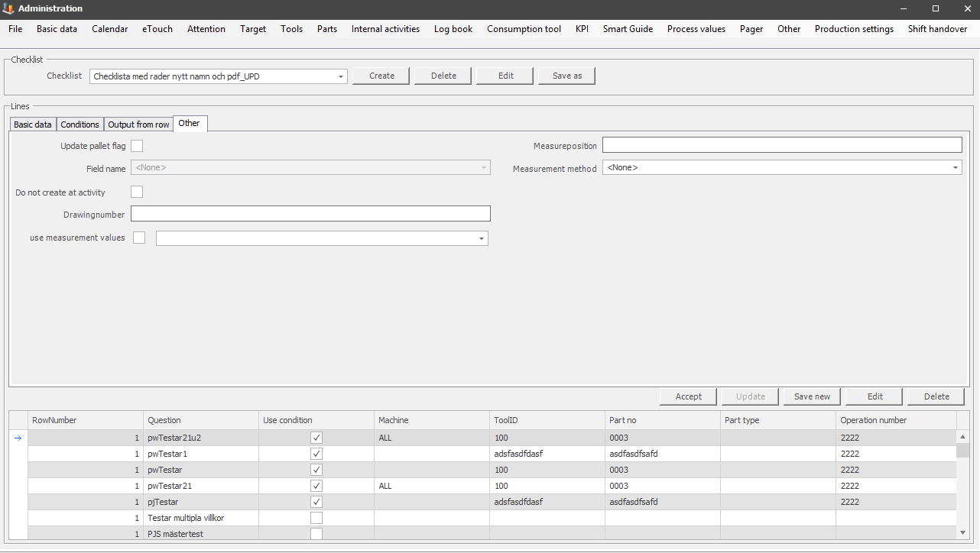Open the eTouch menu

(157, 29)
